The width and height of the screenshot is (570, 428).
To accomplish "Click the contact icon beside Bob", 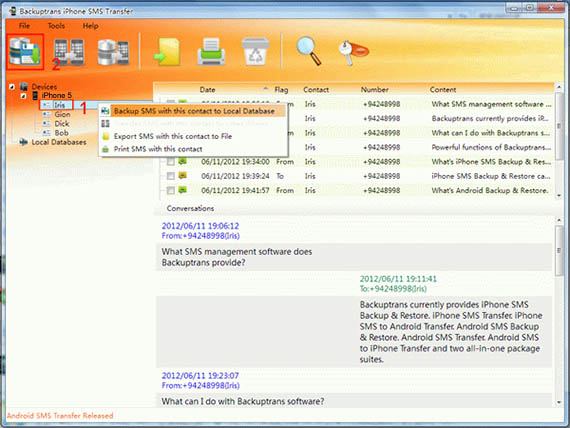I will pos(47,133).
